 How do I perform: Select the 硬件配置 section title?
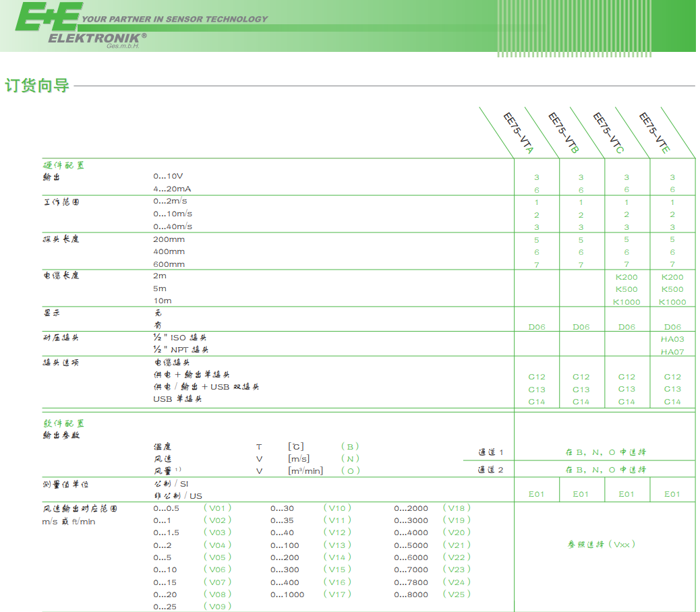point(63,166)
